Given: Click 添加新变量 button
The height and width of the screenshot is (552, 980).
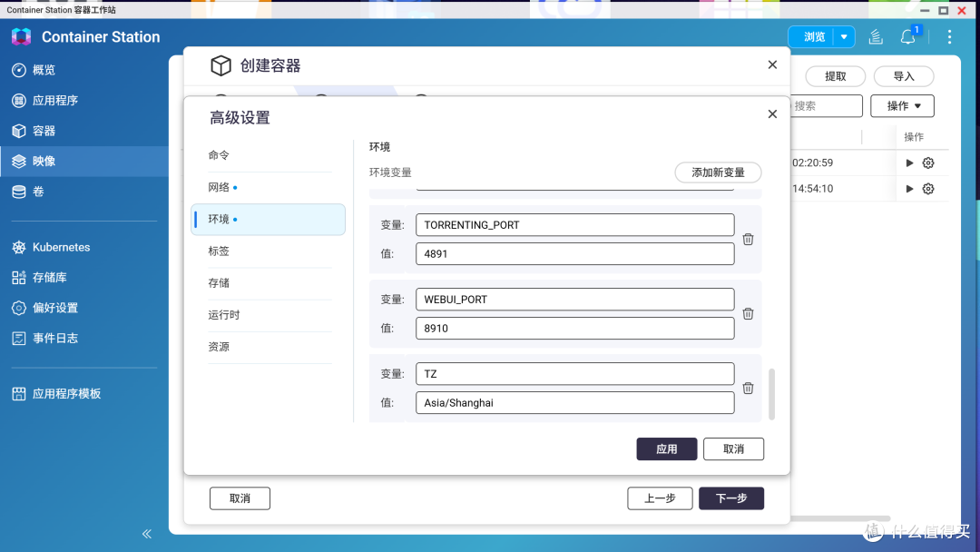Looking at the screenshot, I should coord(718,172).
